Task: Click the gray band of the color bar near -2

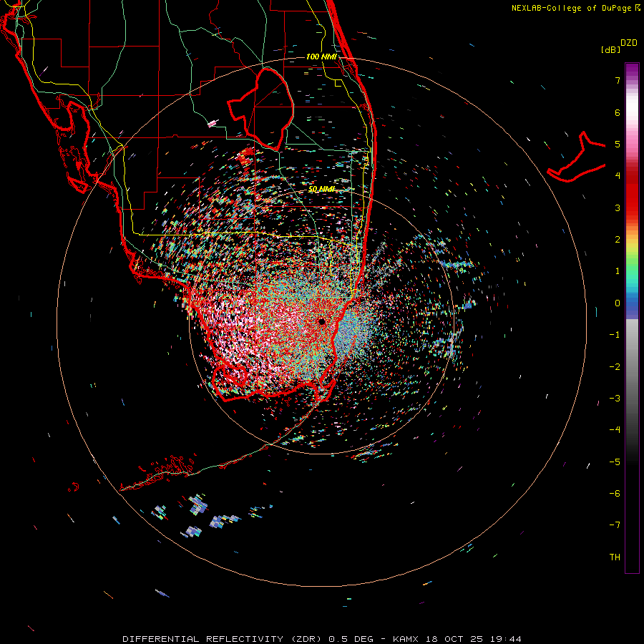Action: coord(632,366)
